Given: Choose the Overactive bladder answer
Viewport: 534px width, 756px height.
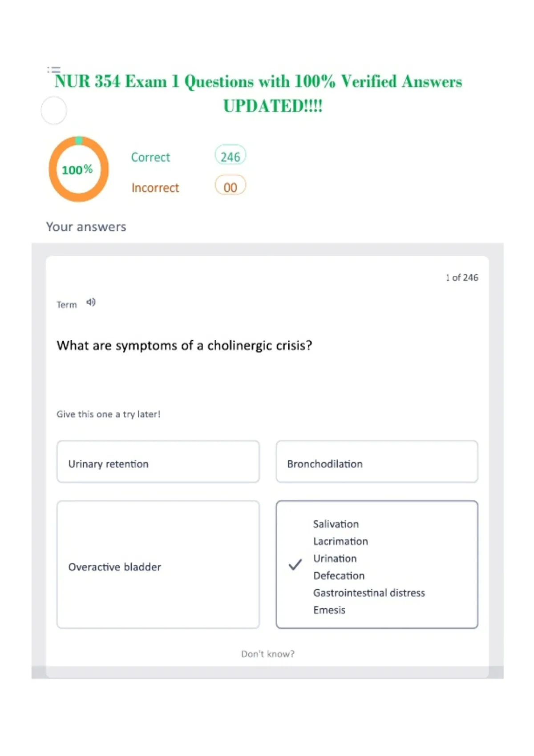Looking at the screenshot, I should [158, 565].
